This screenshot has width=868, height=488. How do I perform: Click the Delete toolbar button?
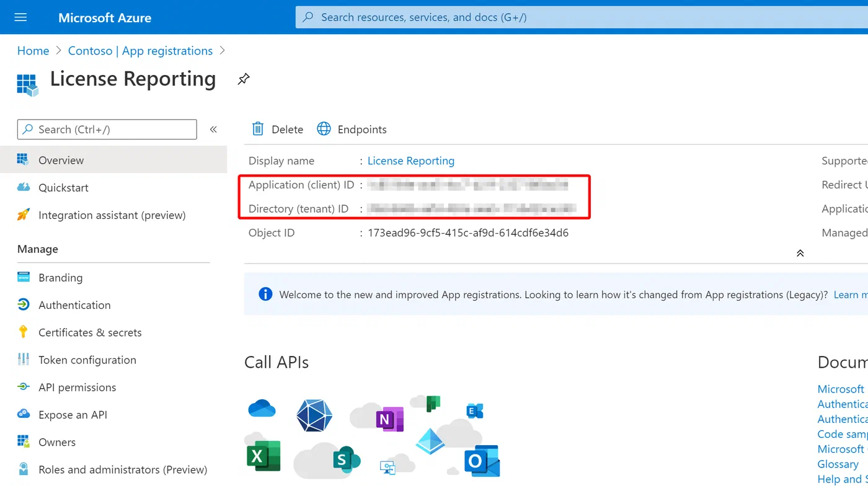[x=277, y=129]
